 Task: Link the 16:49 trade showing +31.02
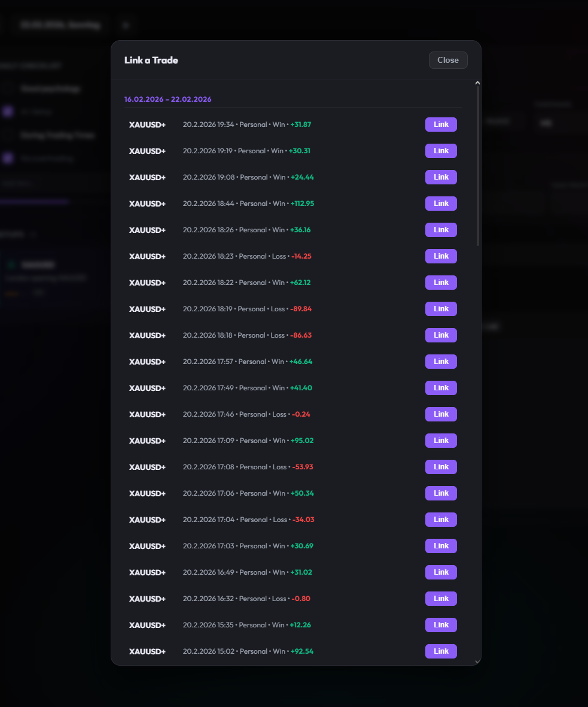coord(441,572)
